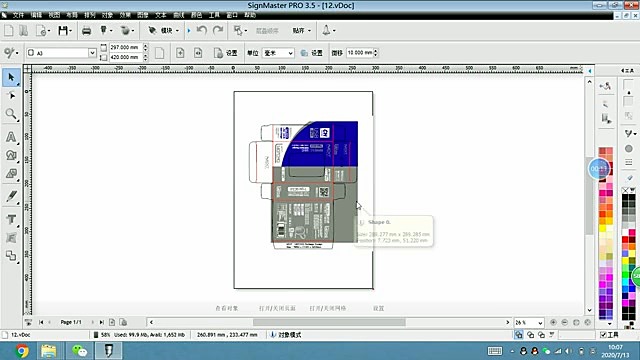Click the save floppy disk icon
Image resolution: width=640 pixels, height=360 pixels.
click(62, 31)
